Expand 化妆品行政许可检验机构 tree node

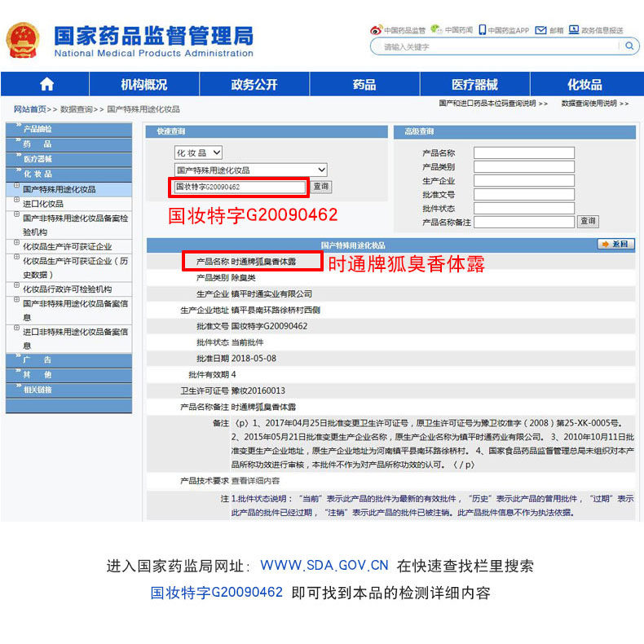tap(17, 285)
